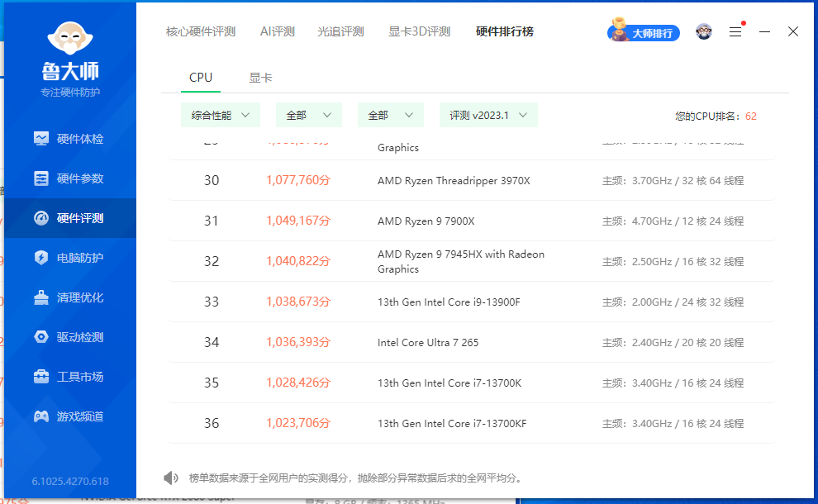Image resolution: width=818 pixels, height=504 pixels.
Task: Click spec 2.00GHz / 24 核 32 线程
Action: tap(687, 302)
